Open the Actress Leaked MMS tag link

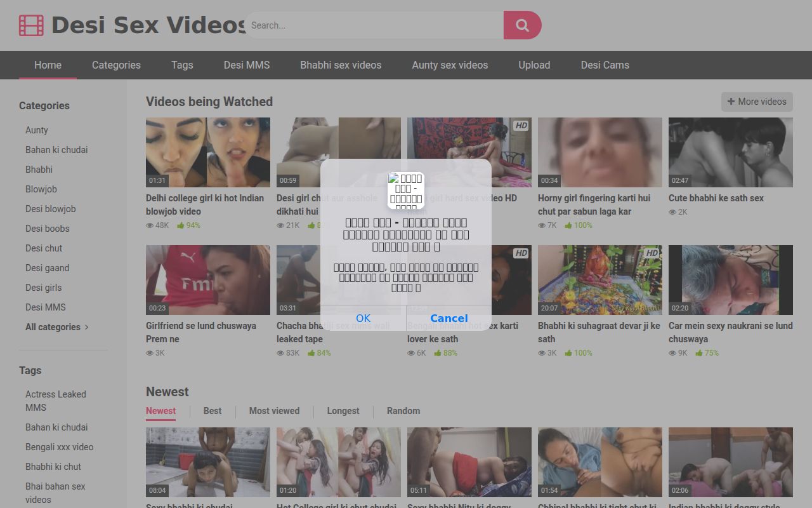(56, 401)
